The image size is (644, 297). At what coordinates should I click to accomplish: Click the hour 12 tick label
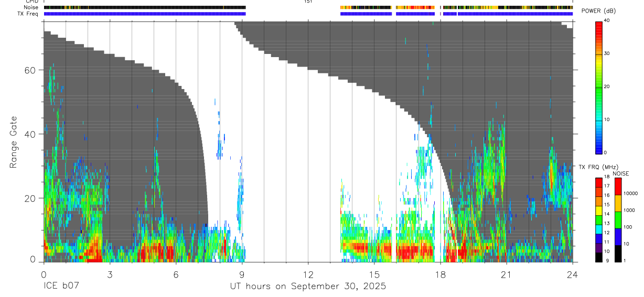tap(308, 273)
